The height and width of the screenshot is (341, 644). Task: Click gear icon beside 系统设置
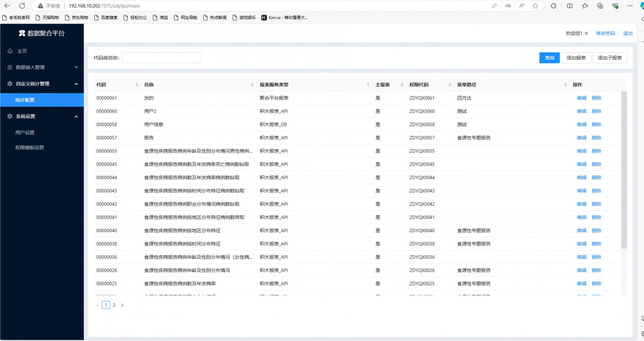[10, 116]
